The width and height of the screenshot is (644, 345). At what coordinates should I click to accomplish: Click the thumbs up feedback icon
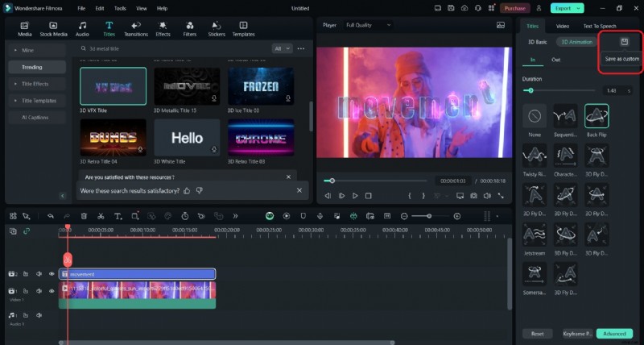click(187, 190)
